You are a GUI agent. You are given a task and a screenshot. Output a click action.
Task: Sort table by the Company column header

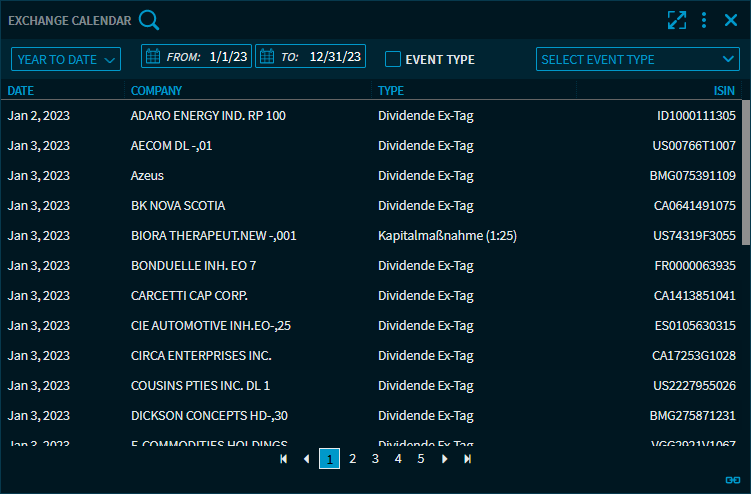point(156,91)
